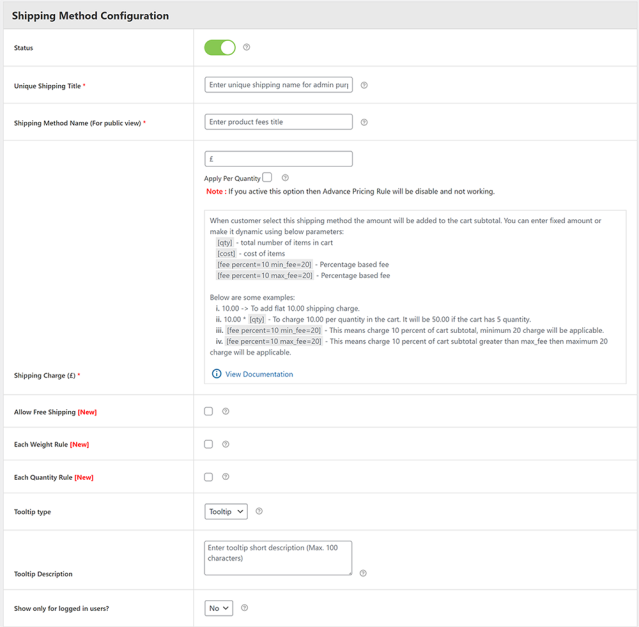Tick the Each Quantity Rule checkbox
Viewport: 639px width, 627px height.
click(209, 477)
